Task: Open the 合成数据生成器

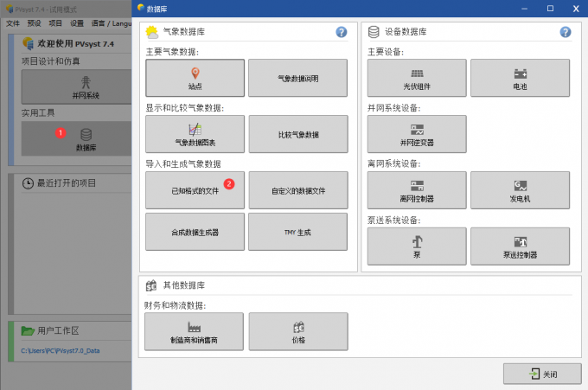Action: pyautogui.click(x=195, y=232)
